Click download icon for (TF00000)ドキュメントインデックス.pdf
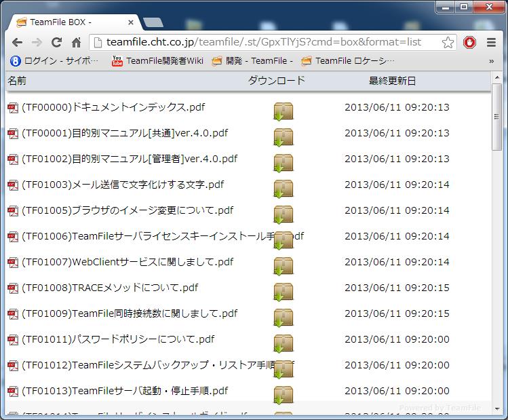This screenshot has width=508, height=420. coord(283,112)
